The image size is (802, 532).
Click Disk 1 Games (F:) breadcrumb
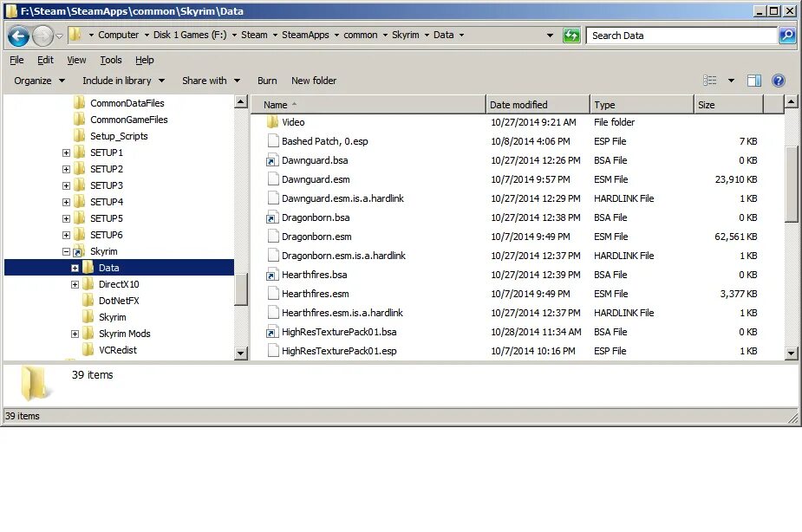point(190,35)
